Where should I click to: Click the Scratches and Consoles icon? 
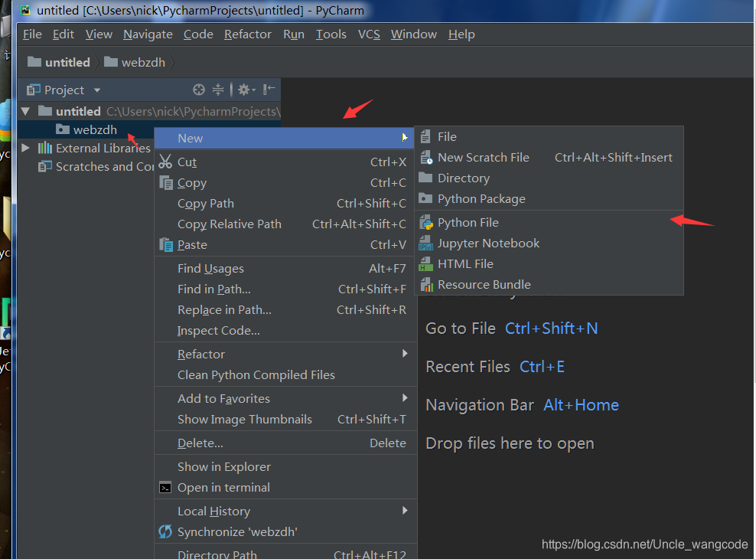pos(45,166)
